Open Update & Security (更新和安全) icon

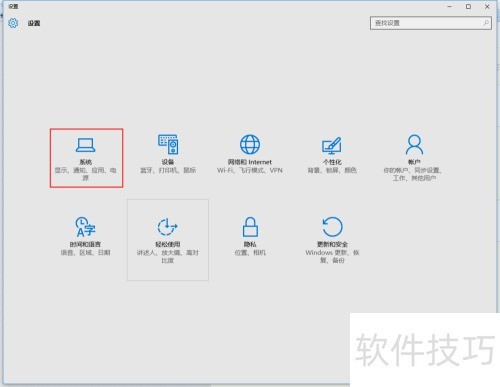332,227
